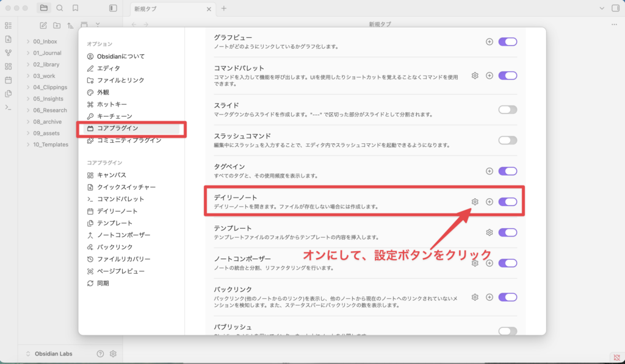This screenshot has height=364, width=625.
Task: Open gear settings for コマンドパレット plugin
Action: [x=475, y=76]
